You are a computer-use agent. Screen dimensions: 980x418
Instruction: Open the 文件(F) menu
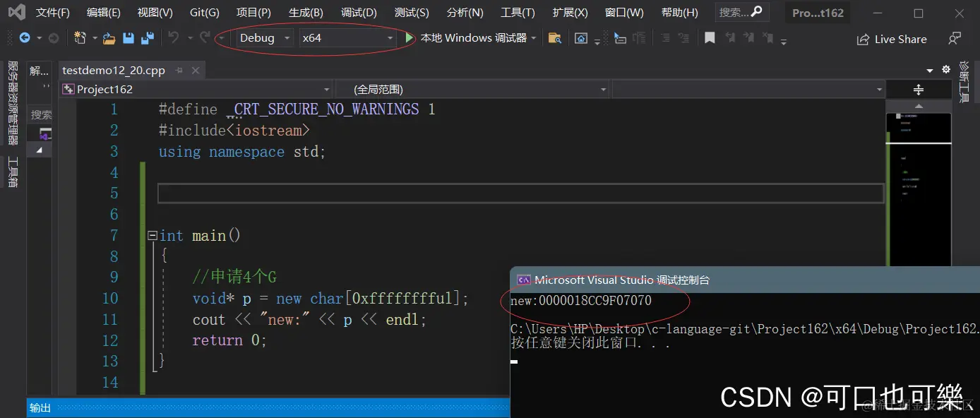[53, 12]
